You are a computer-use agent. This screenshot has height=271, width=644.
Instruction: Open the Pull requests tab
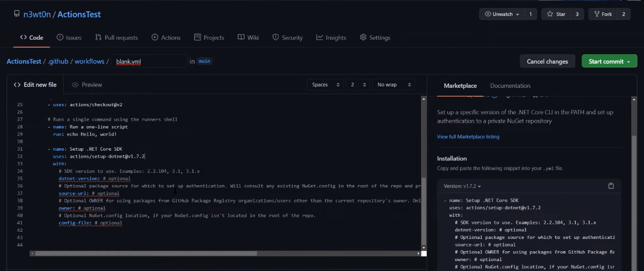(116, 37)
